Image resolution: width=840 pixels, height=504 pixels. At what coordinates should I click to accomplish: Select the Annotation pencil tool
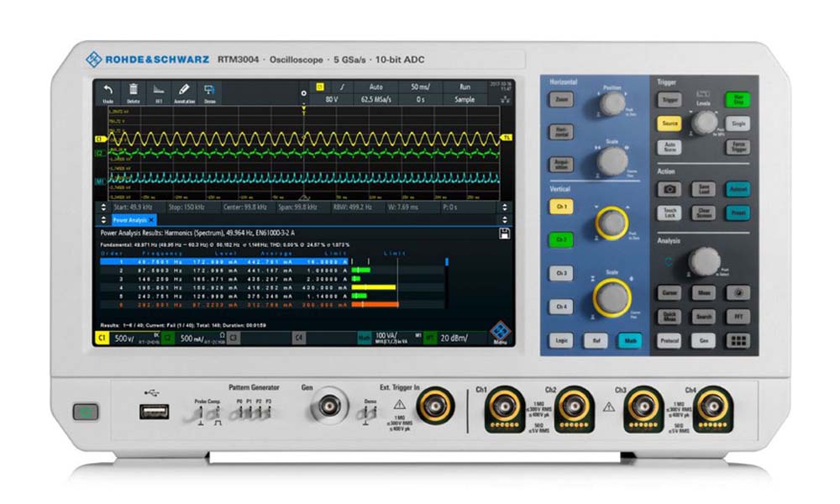pyautogui.click(x=184, y=92)
